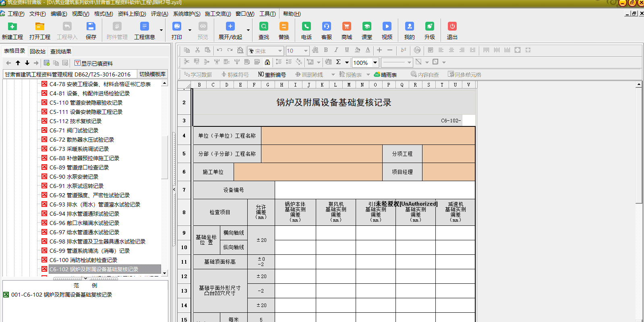
Task: Switch to the 查找结果 tab
Action: 61,51
